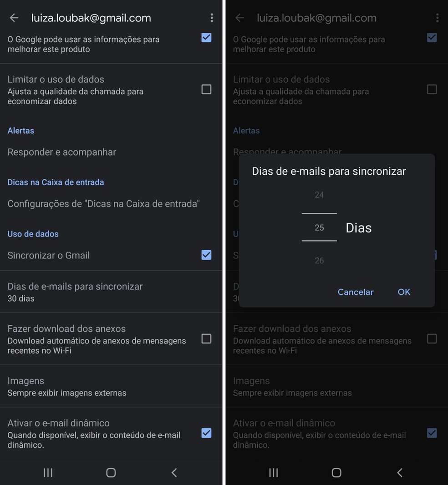The width and height of the screenshot is (448, 485).
Task: Tap the back arrow in left screen header
Action: (14, 18)
